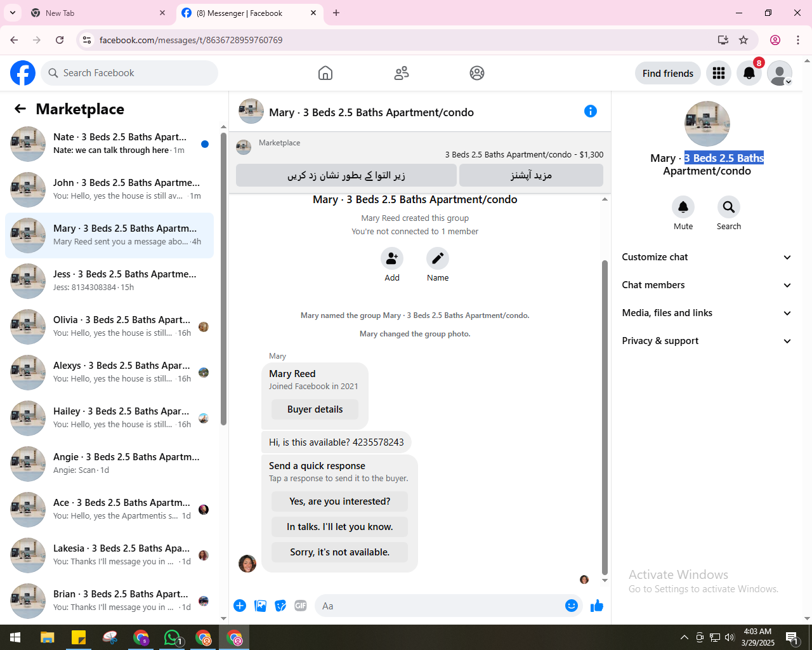Click the Name edit pencil icon
The height and width of the screenshot is (650, 812).
tap(438, 258)
